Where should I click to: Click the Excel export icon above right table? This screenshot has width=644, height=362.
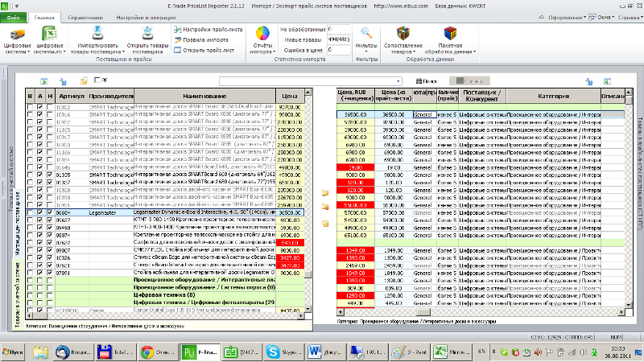[607, 81]
